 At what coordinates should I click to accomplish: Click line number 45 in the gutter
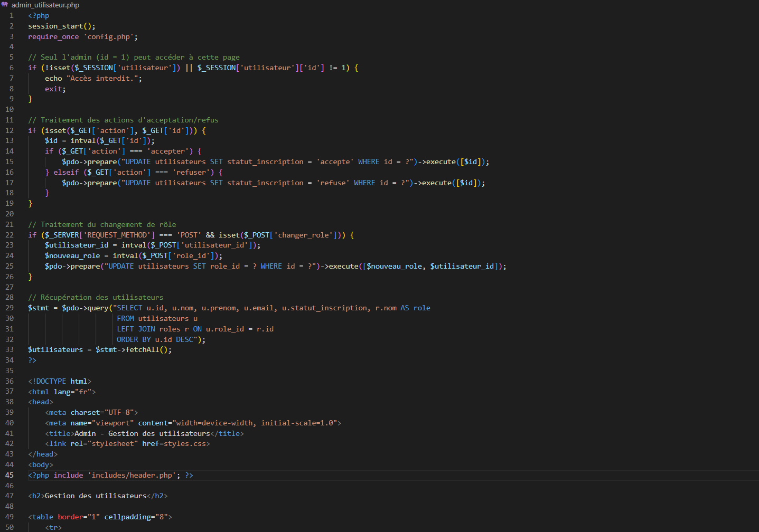point(10,475)
